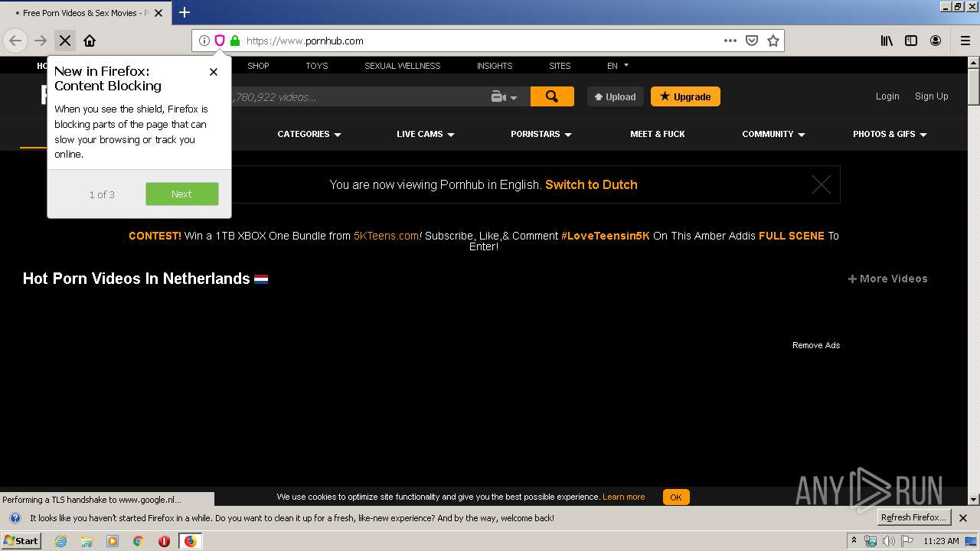Bookmark this page with the star
The height and width of the screenshot is (551, 980).
pyautogui.click(x=773, y=41)
